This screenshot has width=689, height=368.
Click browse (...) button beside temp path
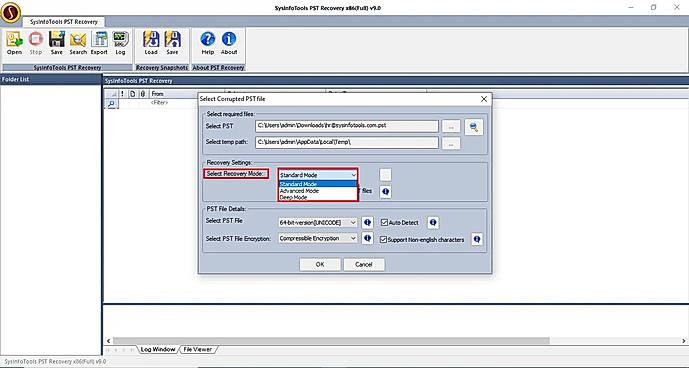pyautogui.click(x=451, y=143)
